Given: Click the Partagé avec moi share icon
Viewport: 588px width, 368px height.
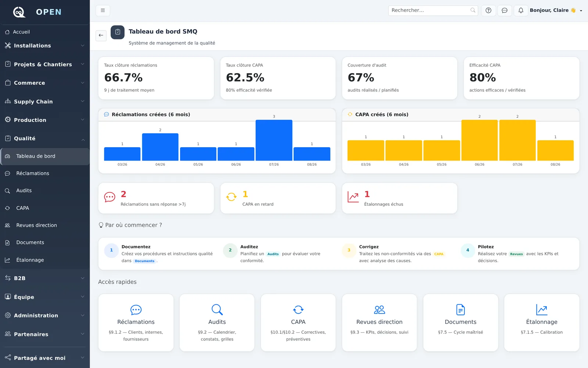Looking at the screenshot, I should pos(8,357).
